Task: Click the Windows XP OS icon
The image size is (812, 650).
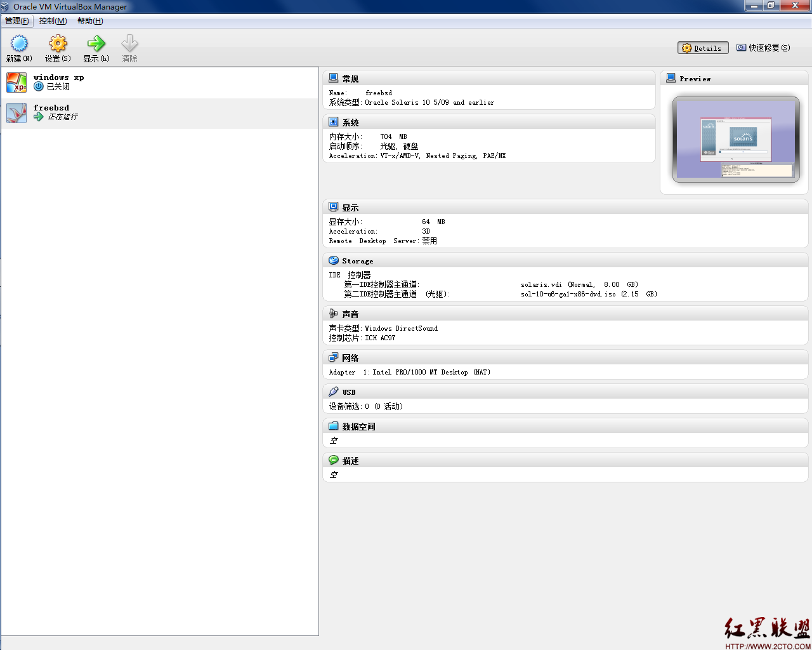Action: pos(16,83)
